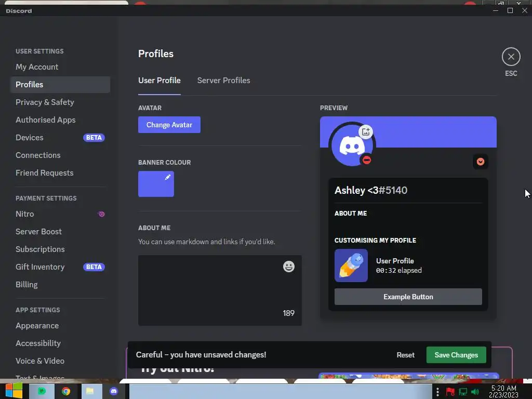Click the Example Button in preview
Screen dimensions: 532x399
click(408, 297)
